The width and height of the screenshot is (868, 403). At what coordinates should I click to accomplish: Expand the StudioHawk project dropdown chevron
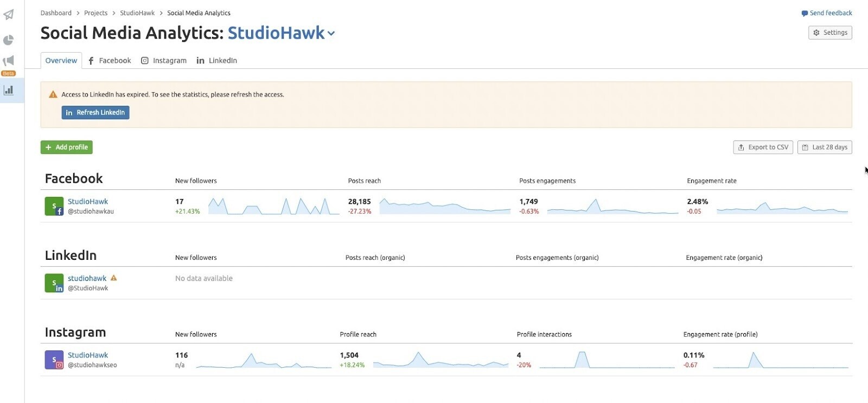(331, 34)
